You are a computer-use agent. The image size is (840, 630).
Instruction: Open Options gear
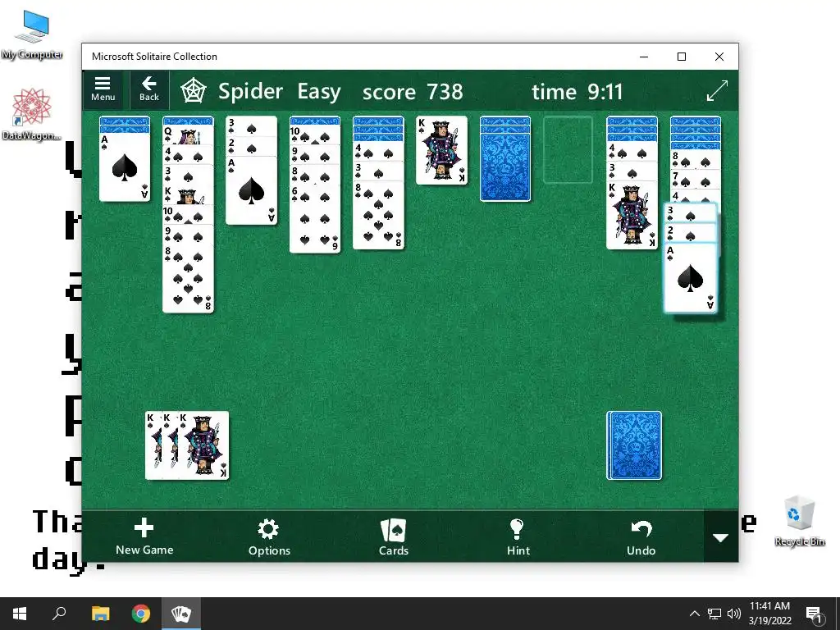[x=269, y=536]
